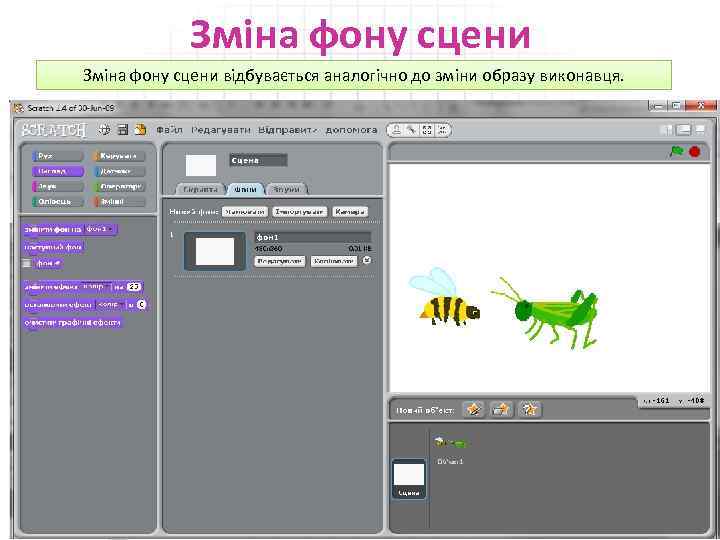Select the Сцена stage in sprite list
The height and width of the screenshot is (540, 720).
point(409,479)
